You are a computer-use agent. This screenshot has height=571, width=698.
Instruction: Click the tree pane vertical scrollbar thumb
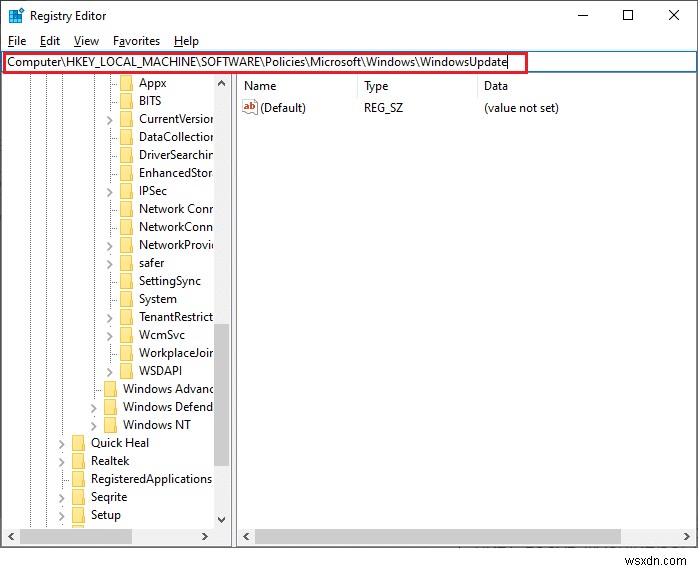[221, 395]
